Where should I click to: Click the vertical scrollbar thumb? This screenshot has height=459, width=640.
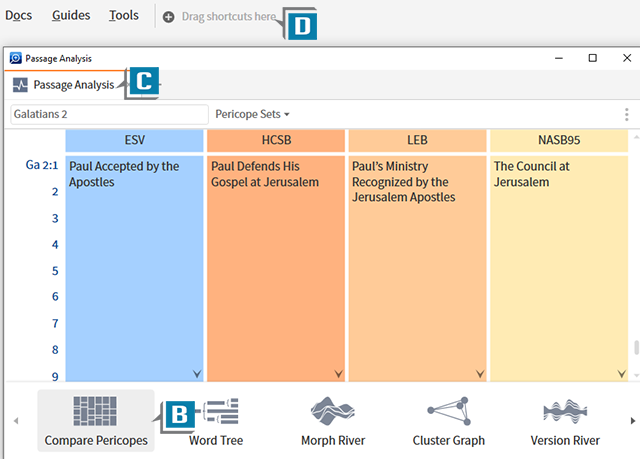tap(634, 348)
